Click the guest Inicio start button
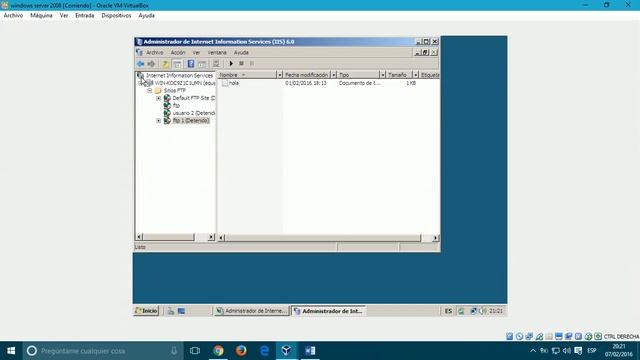 point(146,311)
